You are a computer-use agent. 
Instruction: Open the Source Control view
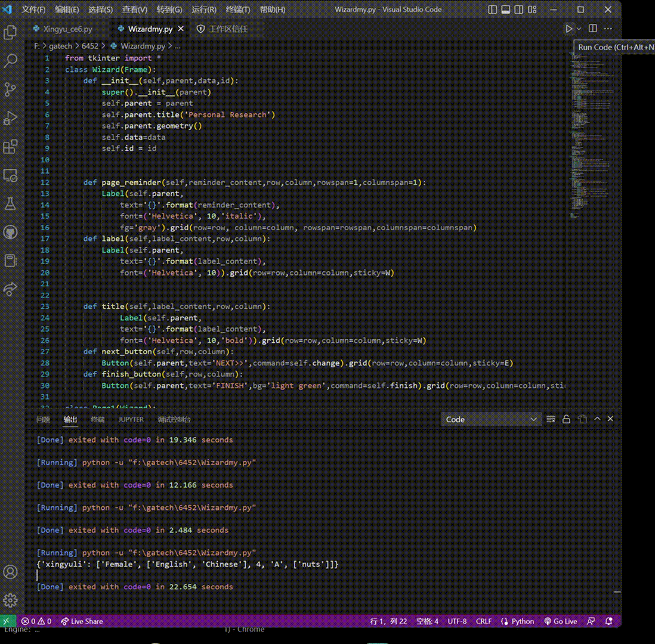[x=10, y=89]
